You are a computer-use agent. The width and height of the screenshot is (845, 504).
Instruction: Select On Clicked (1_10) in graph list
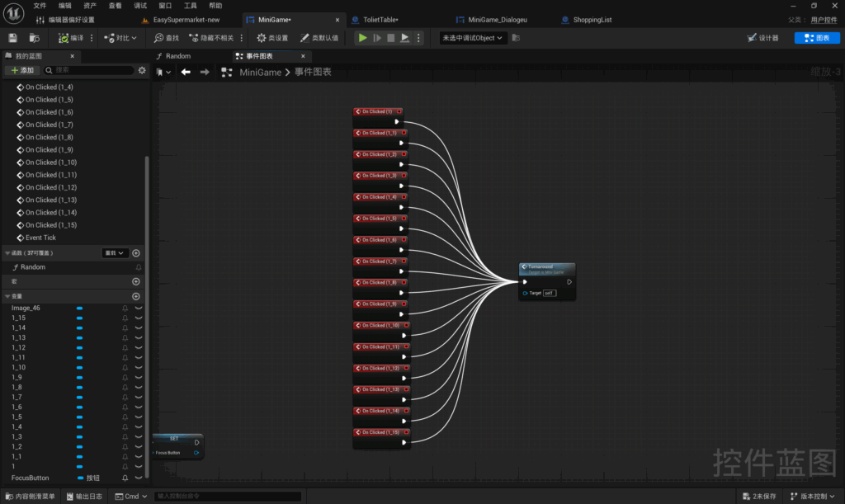(50, 162)
